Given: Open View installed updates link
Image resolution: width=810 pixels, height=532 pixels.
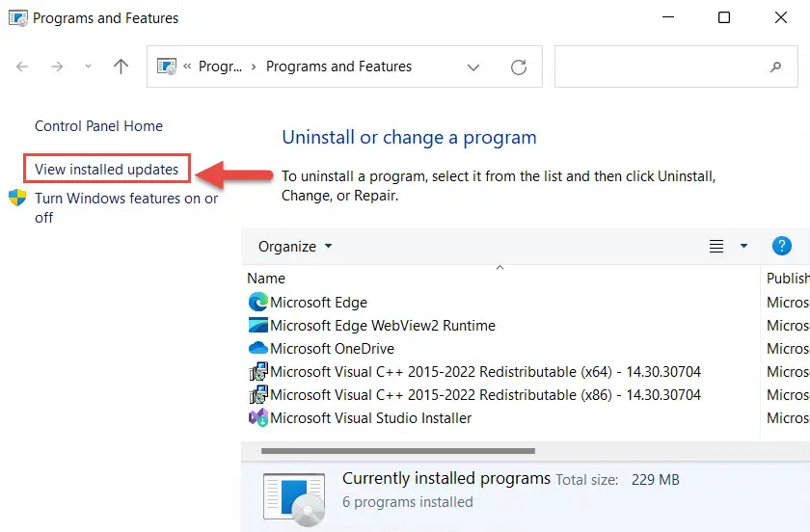Looking at the screenshot, I should tap(106, 170).
